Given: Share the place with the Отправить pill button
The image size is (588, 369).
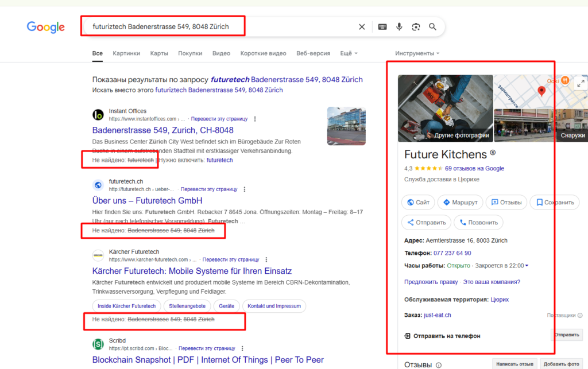Looking at the screenshot, I should point(427,223).
